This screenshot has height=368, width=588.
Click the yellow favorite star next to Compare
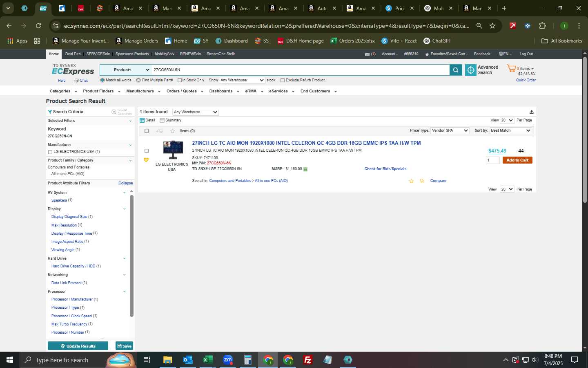(x=411, y=181)
